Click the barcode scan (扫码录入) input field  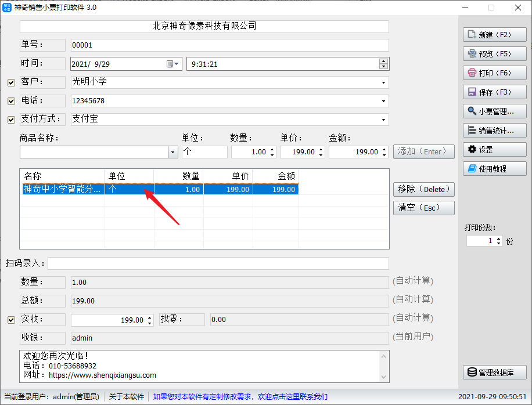[x=218, y=263]
